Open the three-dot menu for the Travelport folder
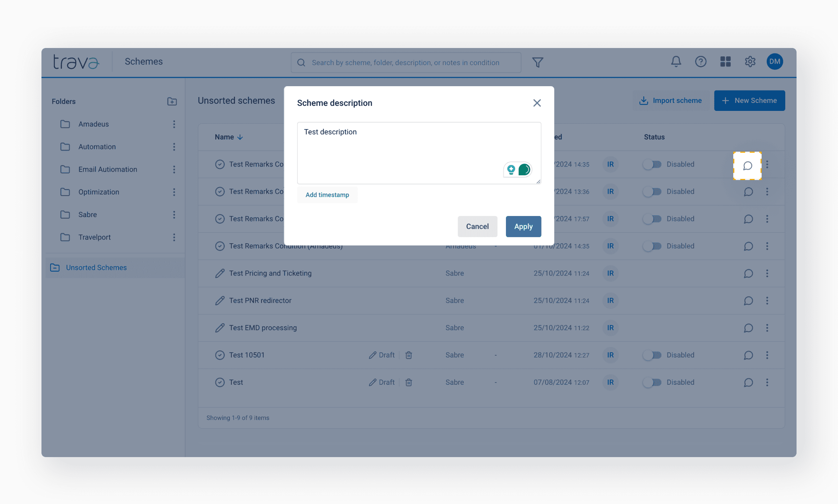Image resolution: width=838 pixels, height=504 pixels. coord(174,237)
